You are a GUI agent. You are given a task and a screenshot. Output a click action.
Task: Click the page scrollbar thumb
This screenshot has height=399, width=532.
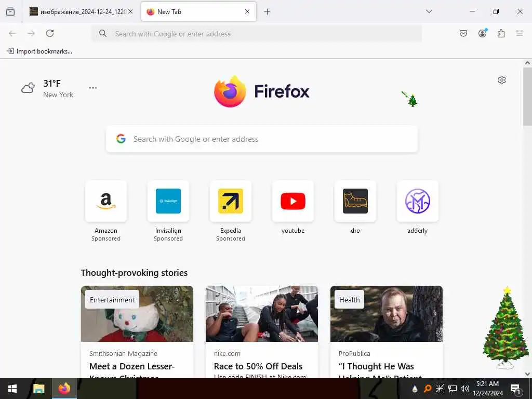click(x=527, y=96)
